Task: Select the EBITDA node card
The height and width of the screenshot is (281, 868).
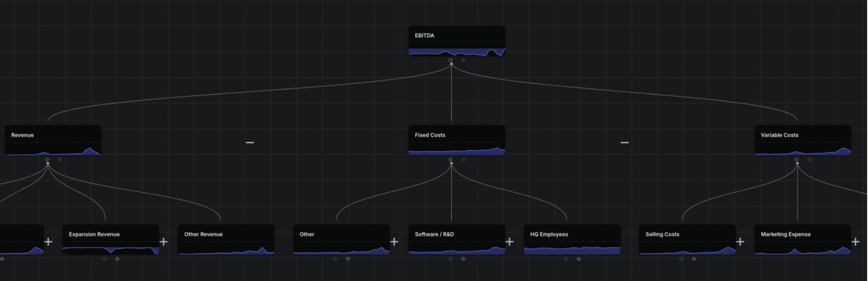Action: point(457,41)
